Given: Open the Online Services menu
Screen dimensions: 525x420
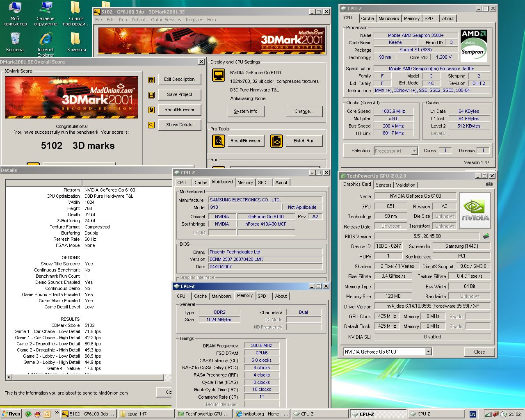Looking at the screenshot, I should [166, 20].
